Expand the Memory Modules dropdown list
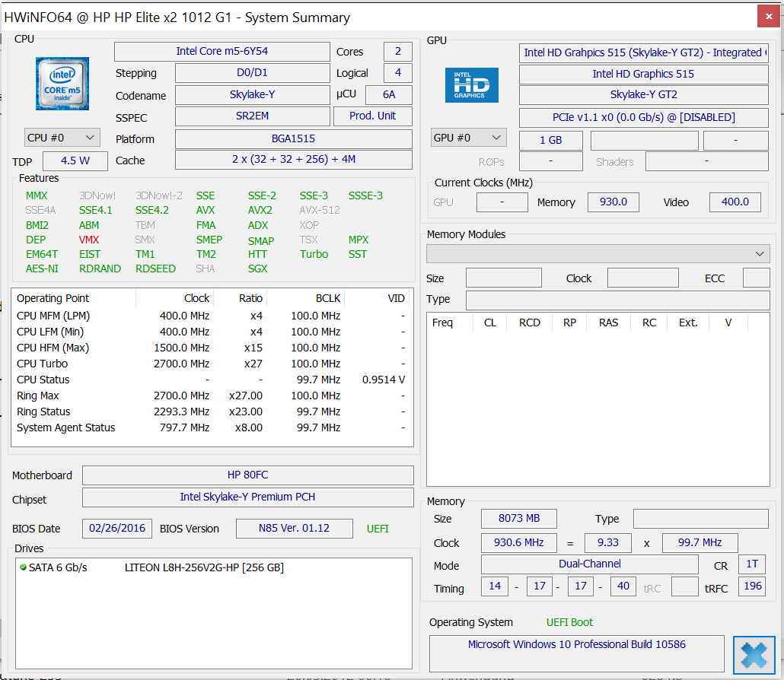The height and width of the screenshot is (680, 784). pos(598,253)
